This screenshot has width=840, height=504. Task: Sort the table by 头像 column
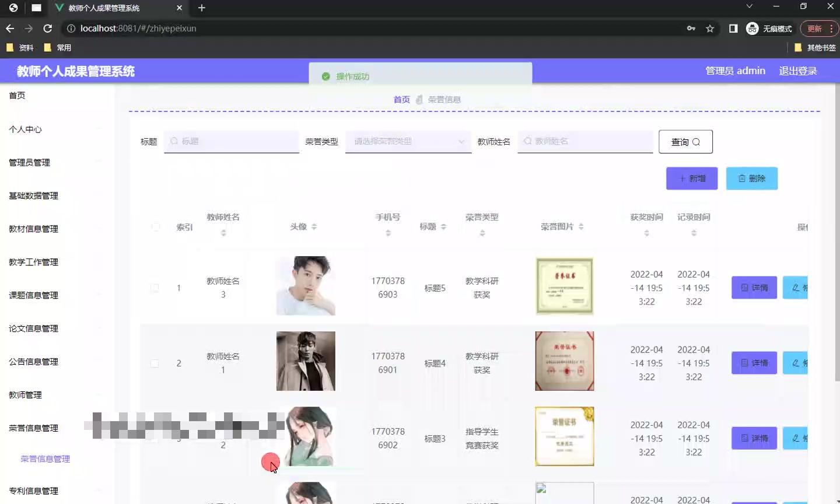point(314,227)
